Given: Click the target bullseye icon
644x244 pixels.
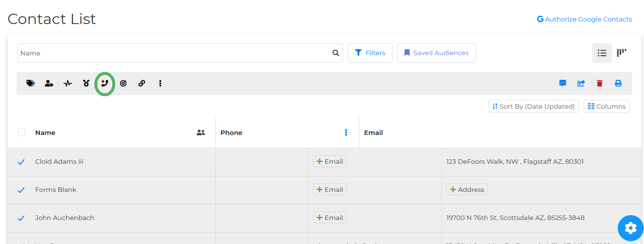Looking at the screenshot, I should click(123, 83).
